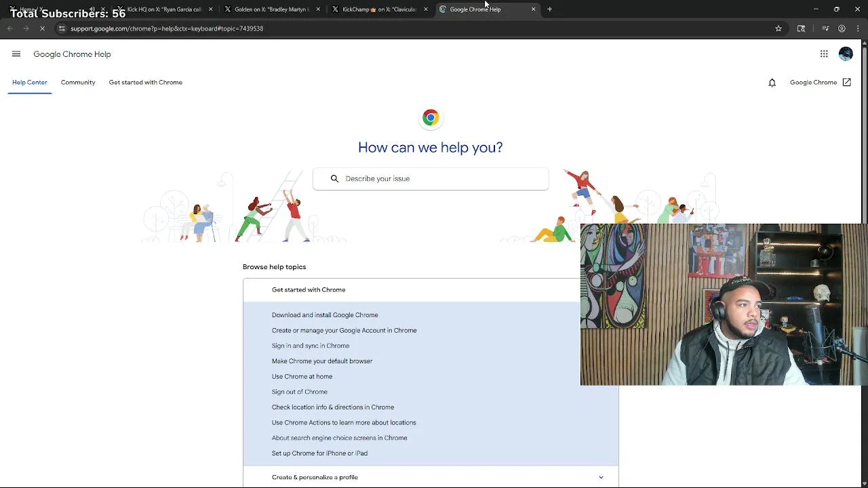Image resolution: width=868 pixels, height=488 pixels.
Task: Restore down the Chrome window
Action: click(x=837, y=9)
